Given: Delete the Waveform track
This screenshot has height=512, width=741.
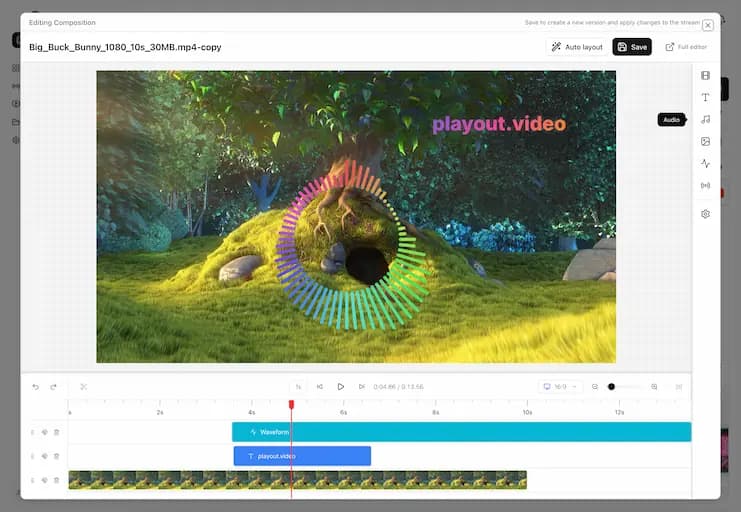Looking at the screenshot, I should click(56, 432).
